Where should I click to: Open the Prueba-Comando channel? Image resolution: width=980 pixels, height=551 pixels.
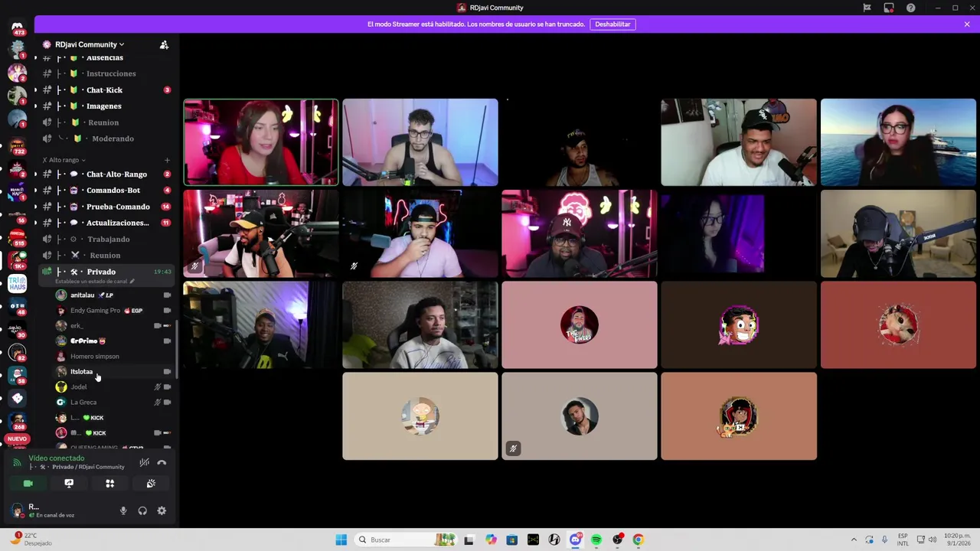click(118, 207)
